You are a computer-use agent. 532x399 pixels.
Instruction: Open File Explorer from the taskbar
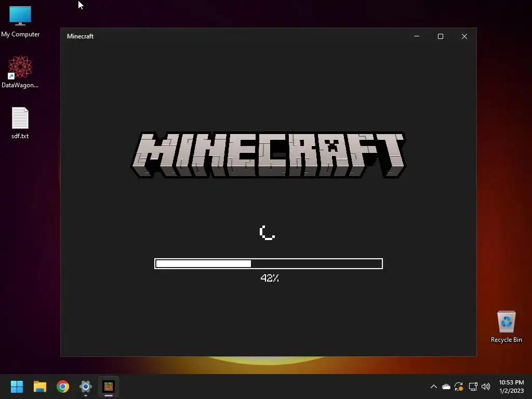pyautogui.click(x=39, y=387)
